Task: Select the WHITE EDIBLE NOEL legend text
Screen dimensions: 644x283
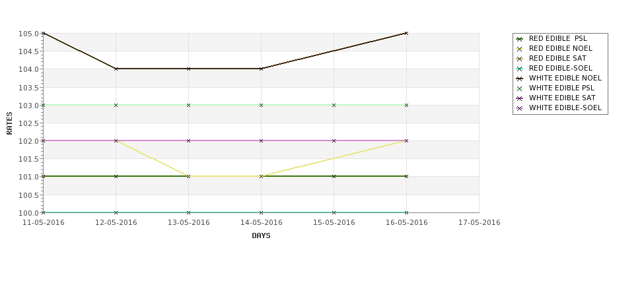Action: pyautogui.click(x=565, y=79)
